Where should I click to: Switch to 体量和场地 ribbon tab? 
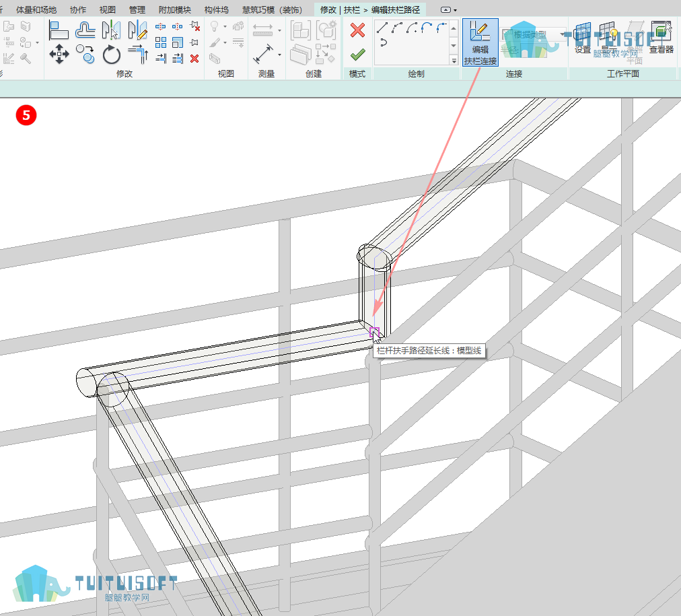pos(36,9)
